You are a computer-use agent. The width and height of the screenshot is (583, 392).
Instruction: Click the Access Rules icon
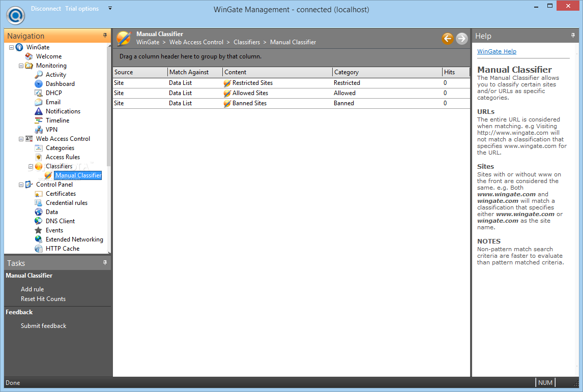click(x=39, y=157)
